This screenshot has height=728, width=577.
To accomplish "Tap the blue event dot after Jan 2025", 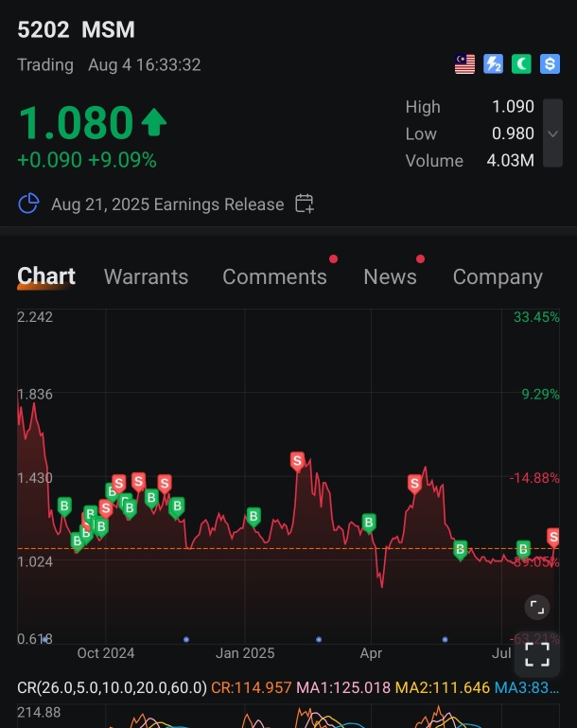I will click(x=319, y=639).
